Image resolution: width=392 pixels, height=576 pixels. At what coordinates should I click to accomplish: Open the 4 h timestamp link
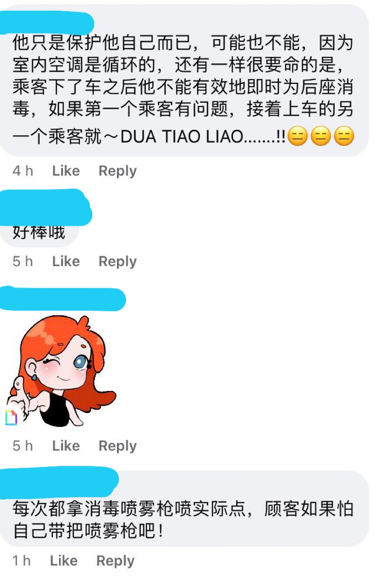(23, 171)
